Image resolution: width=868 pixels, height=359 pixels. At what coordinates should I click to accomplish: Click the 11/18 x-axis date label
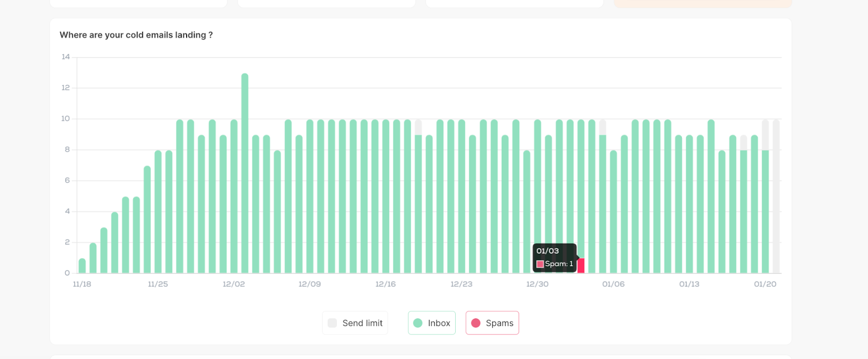tap(82, 284)
